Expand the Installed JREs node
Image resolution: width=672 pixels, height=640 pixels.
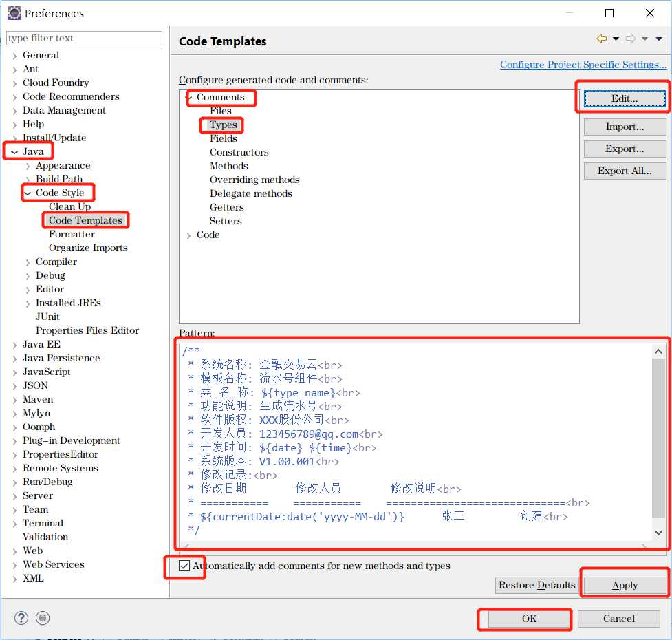pos(28,303)
